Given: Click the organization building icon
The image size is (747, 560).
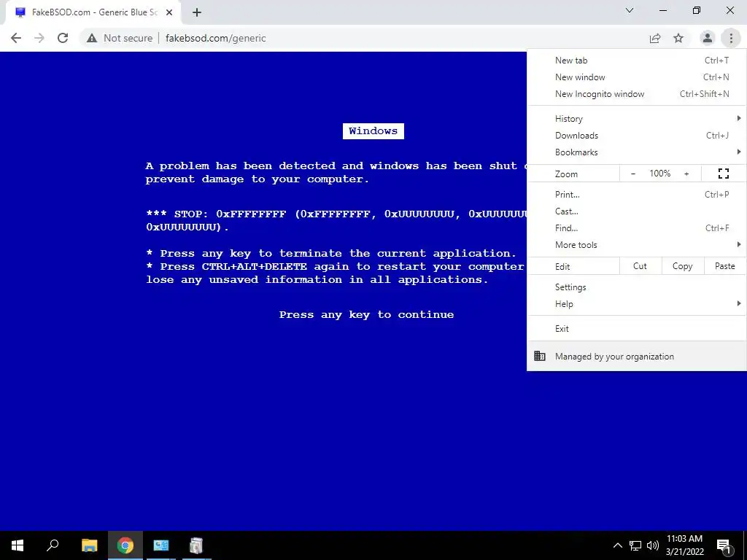Looking at the screenshot, I should coord(539,356).
